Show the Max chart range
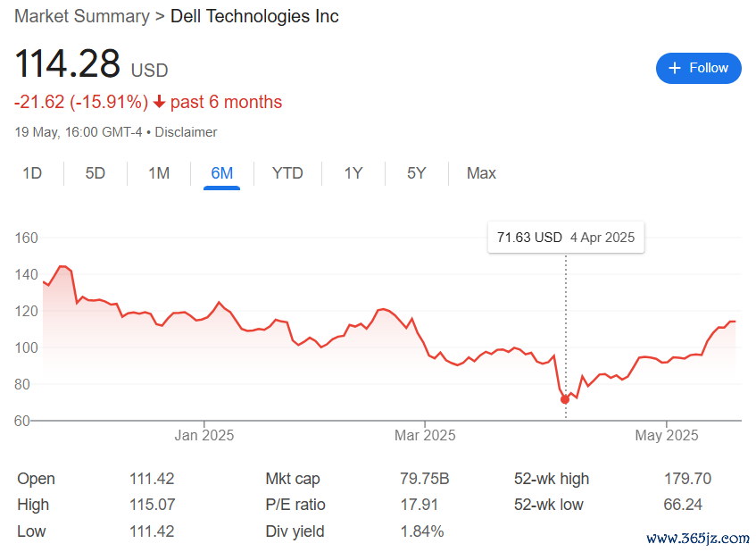This screenshot has width=756, height=552. [x=481, y=173]
